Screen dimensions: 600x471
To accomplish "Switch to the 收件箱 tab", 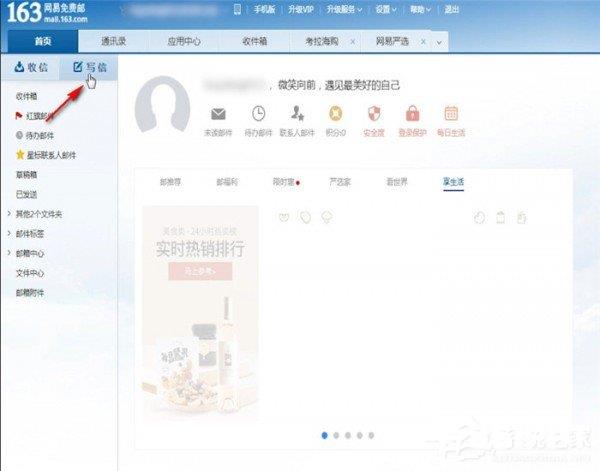I will coord(254,41).
